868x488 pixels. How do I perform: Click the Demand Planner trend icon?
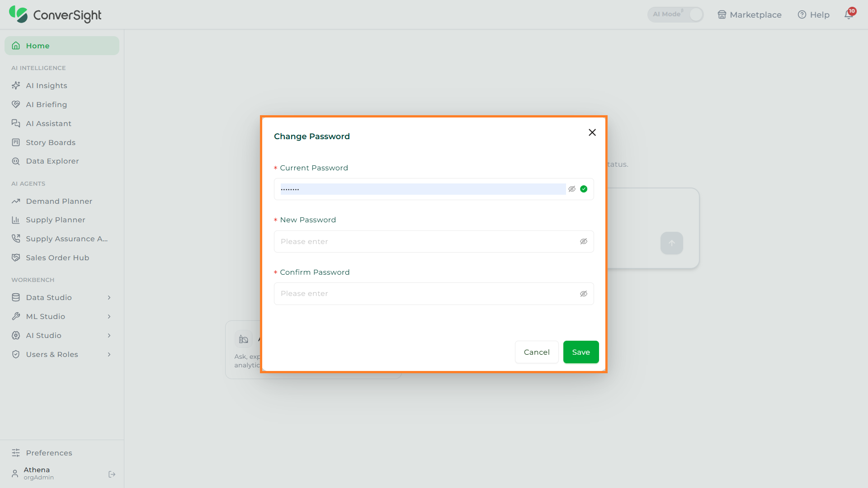(x=16, y=201)
